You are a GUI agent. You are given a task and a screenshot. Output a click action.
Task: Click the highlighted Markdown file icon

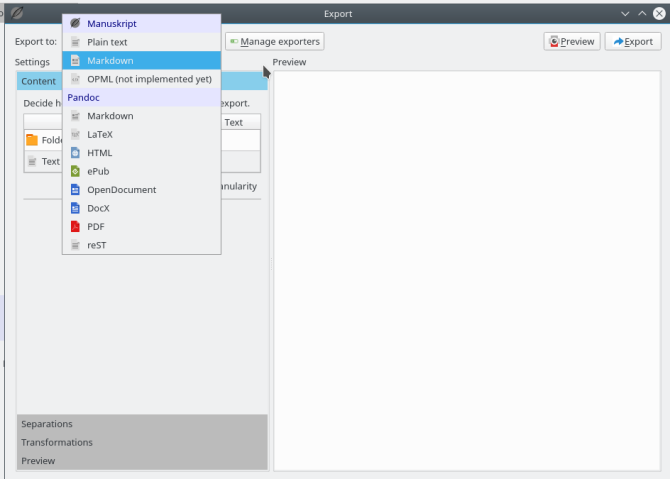[75, 60]
